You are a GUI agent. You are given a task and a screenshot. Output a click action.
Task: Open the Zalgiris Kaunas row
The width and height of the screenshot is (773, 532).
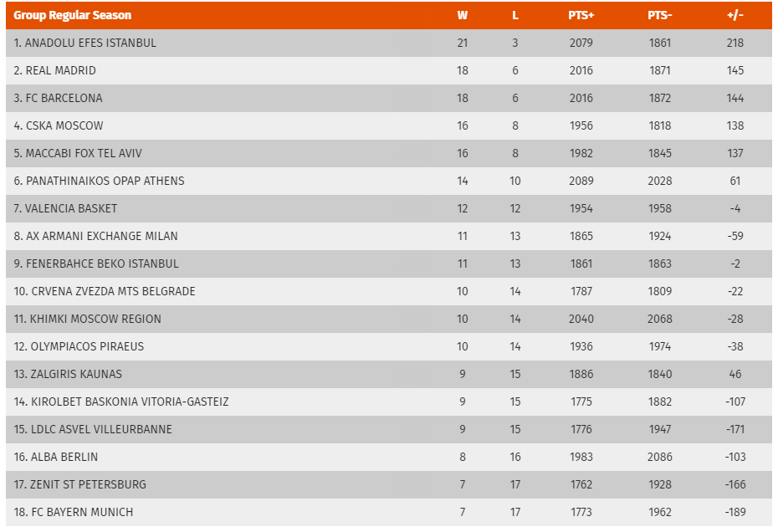pyautogui.click(x=388, y=374)
